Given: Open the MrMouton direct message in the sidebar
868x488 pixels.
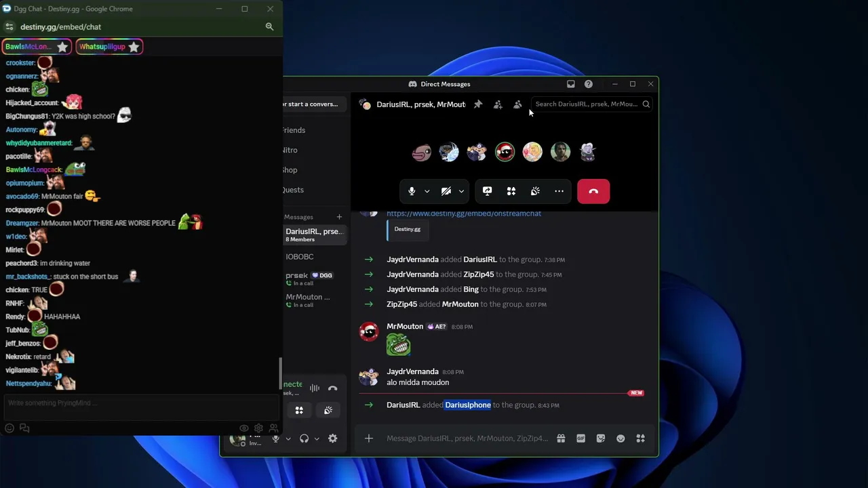Looking at the screenshot, I should 315,300.
